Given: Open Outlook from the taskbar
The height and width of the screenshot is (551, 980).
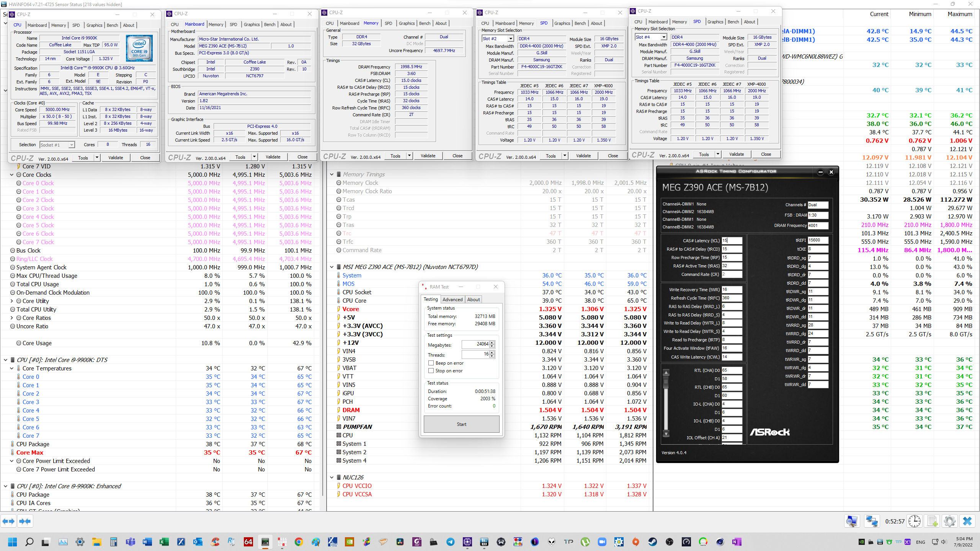Looking at the screenshot, I should pos(198,542).
